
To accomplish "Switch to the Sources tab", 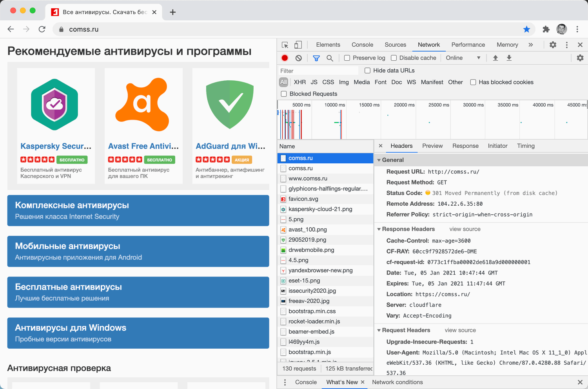I will [396, 45].
